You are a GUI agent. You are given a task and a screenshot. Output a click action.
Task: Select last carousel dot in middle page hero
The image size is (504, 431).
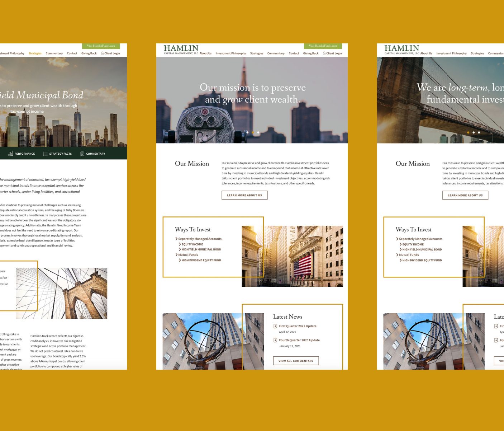(258, 132)
